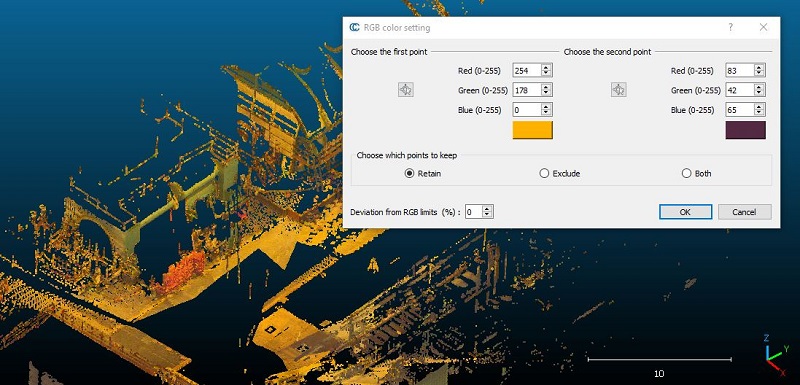Select the Exclude radio button
This screenshot has width=800, height=385.
544,173
